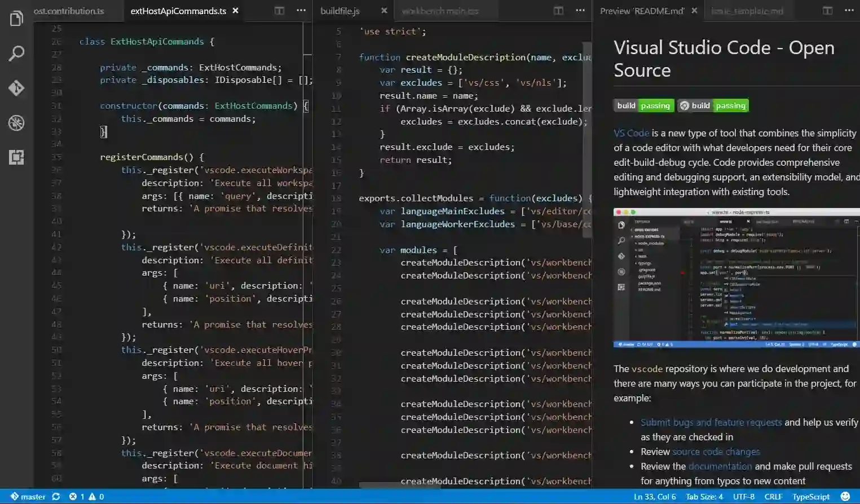Viewport: 860px width, 504px height.
Task: Switch to the ost.contribution.ts tab
Action: click(x=69, y=11)
